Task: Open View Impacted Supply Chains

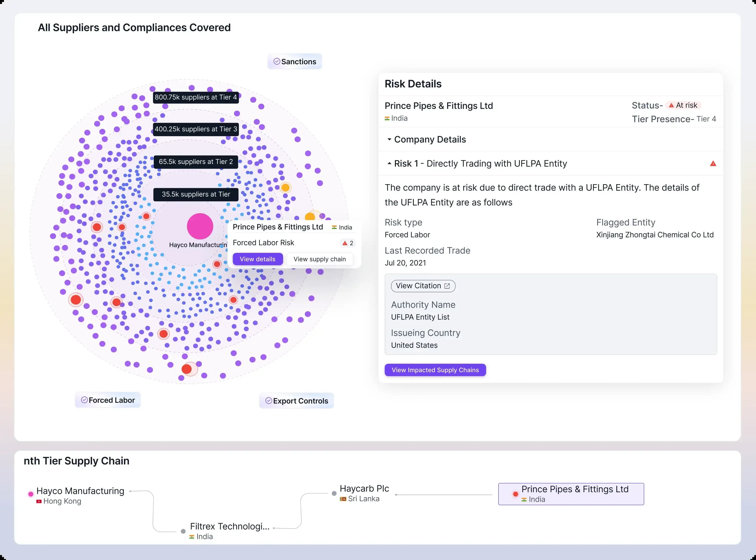Action: point(435,370)
